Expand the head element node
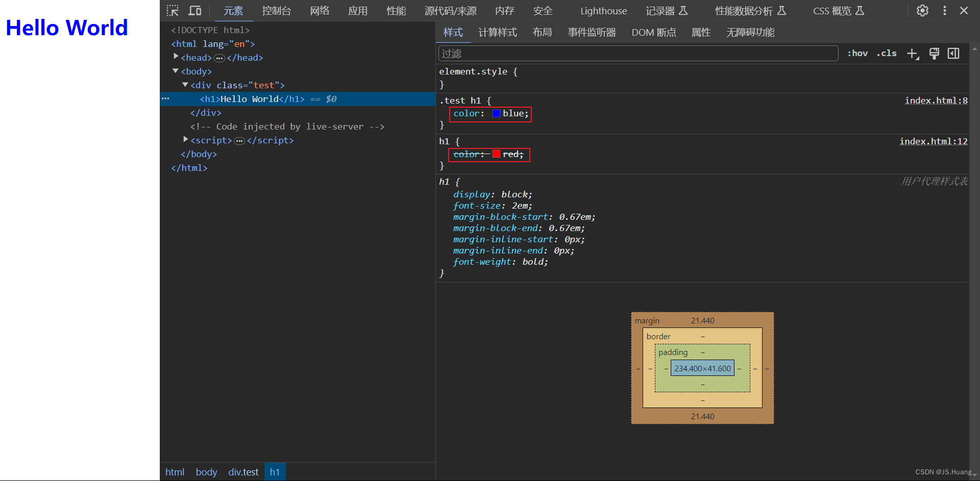 click(176, 57)
